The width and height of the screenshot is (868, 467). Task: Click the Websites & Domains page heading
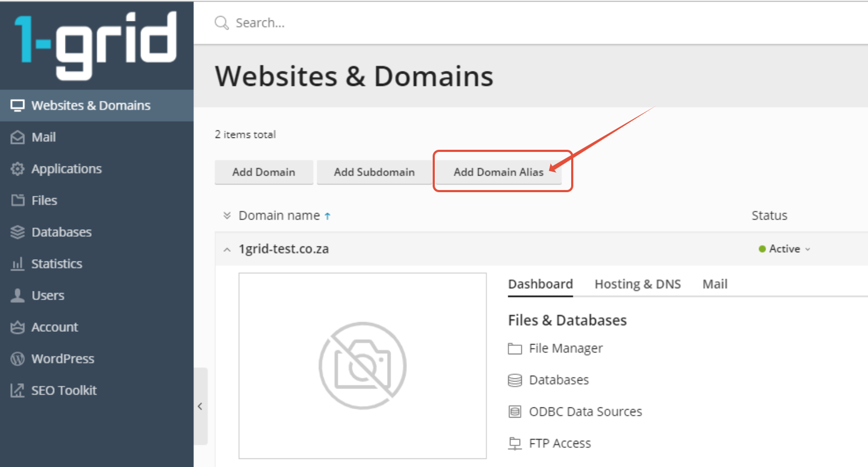pyautogui.click(x=354, y=76)
